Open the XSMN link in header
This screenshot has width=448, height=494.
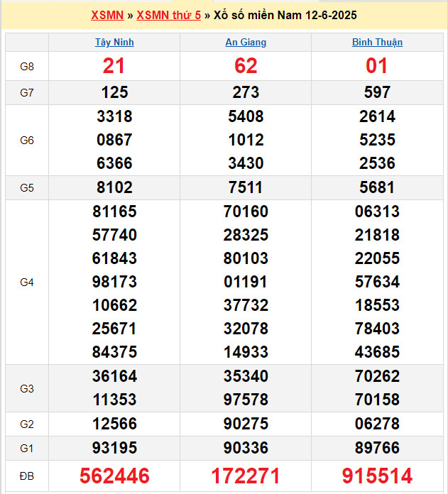[107, 15]
